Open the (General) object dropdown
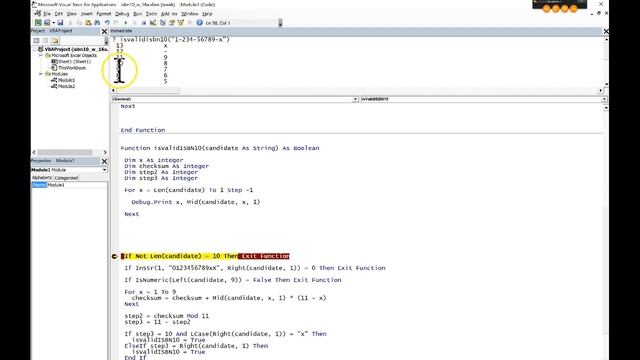 pos(355,99)
